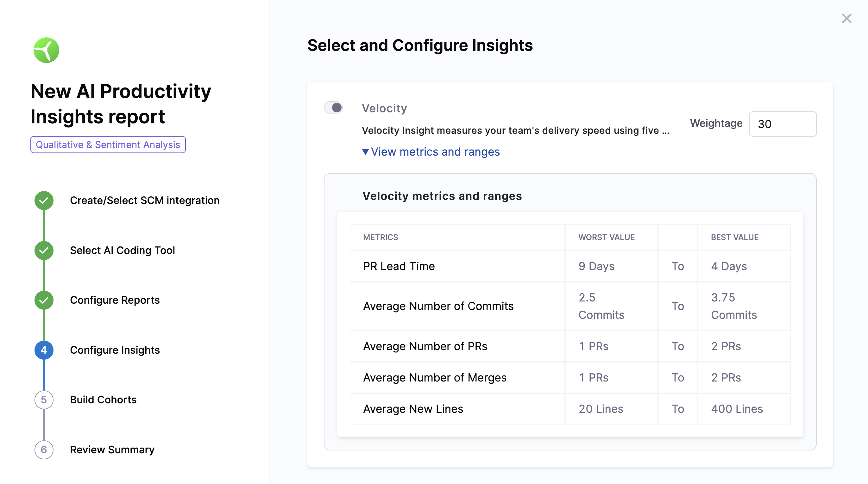Click the Weightage input field
This screenshot has width=868, height=484.
[x=783, y=124]
